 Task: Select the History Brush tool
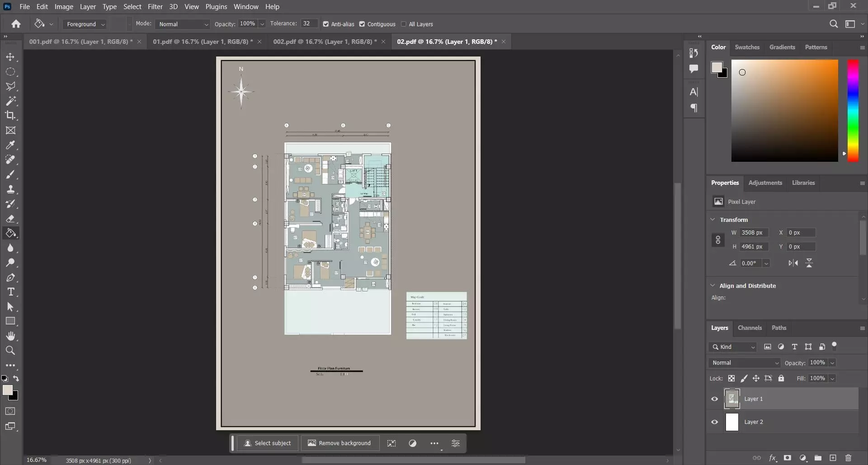10,204
